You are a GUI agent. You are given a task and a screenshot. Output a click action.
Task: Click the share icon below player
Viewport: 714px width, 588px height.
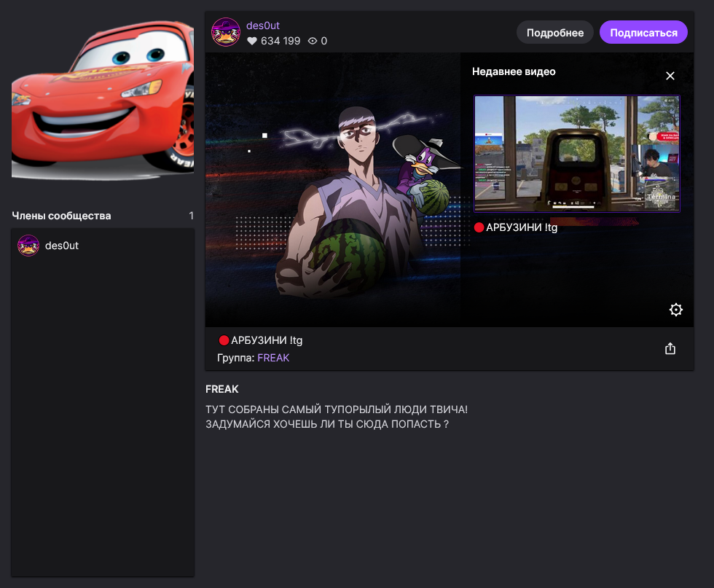[670, 348]
